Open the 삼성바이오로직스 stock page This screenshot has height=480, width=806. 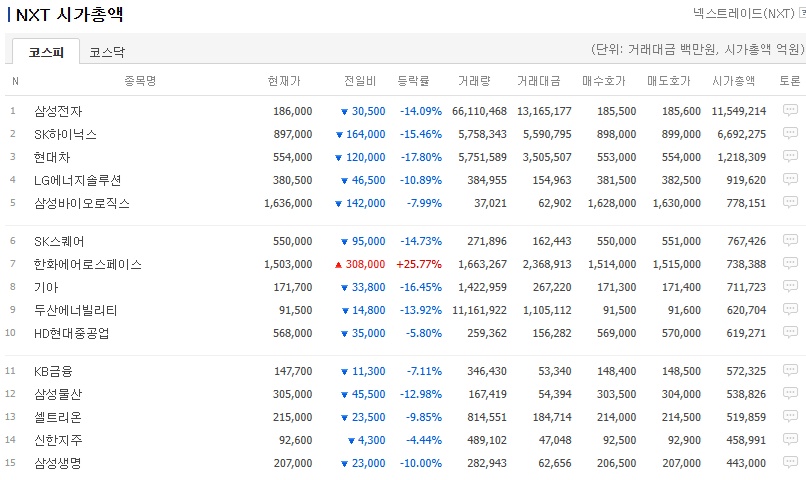(x=82, y=203)
